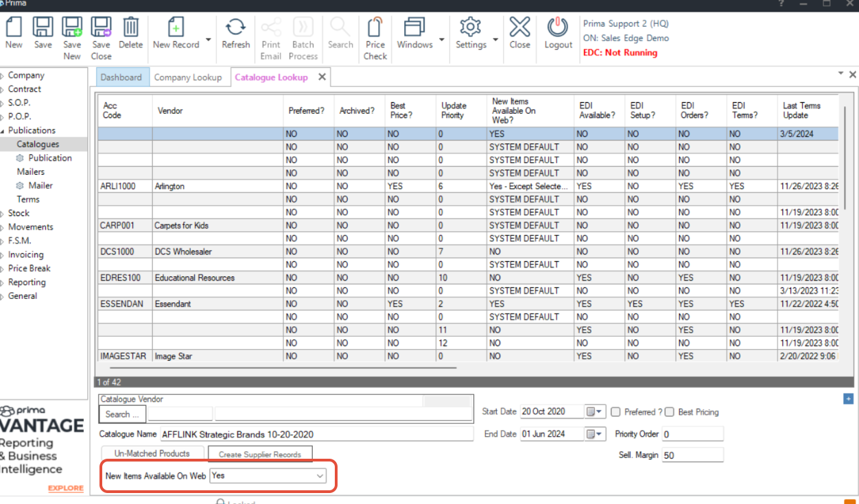The width and height of the screenshot is (859, 504).
Task: Expand the Contract tree node
Action: (2, 89)
